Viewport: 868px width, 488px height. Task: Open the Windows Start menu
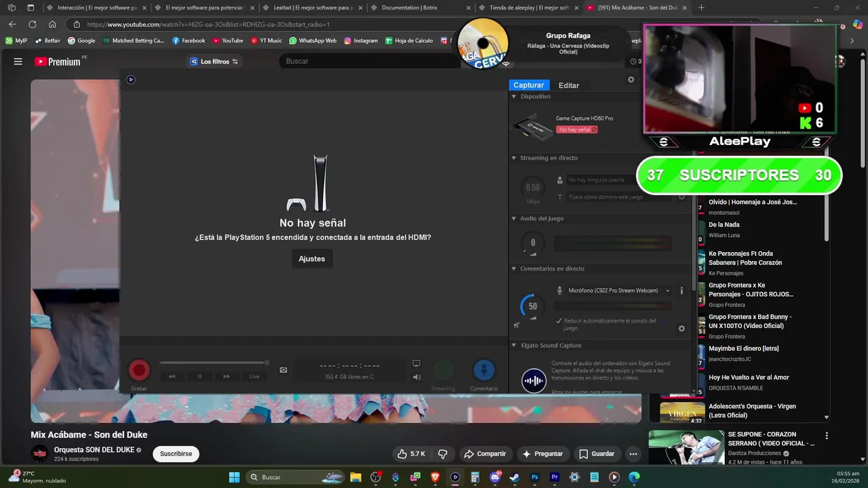click(234, 477)
